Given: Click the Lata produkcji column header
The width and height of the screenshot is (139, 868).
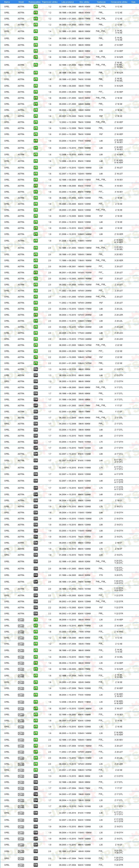Looking at the screenshot, I should tap(68, 2).
